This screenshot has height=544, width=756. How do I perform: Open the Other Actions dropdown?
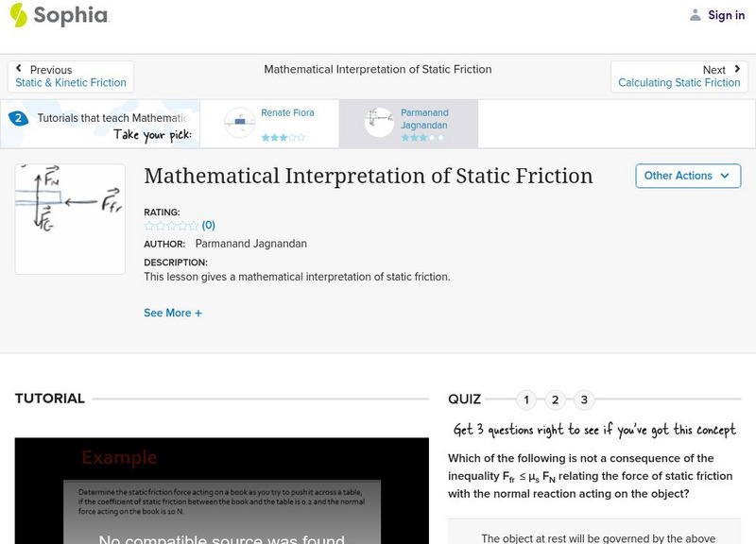[687, 176]
